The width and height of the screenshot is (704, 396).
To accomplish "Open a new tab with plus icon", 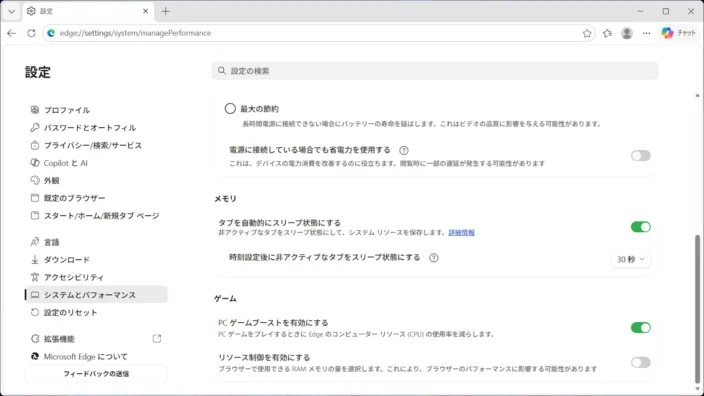I will click(166, 11).
